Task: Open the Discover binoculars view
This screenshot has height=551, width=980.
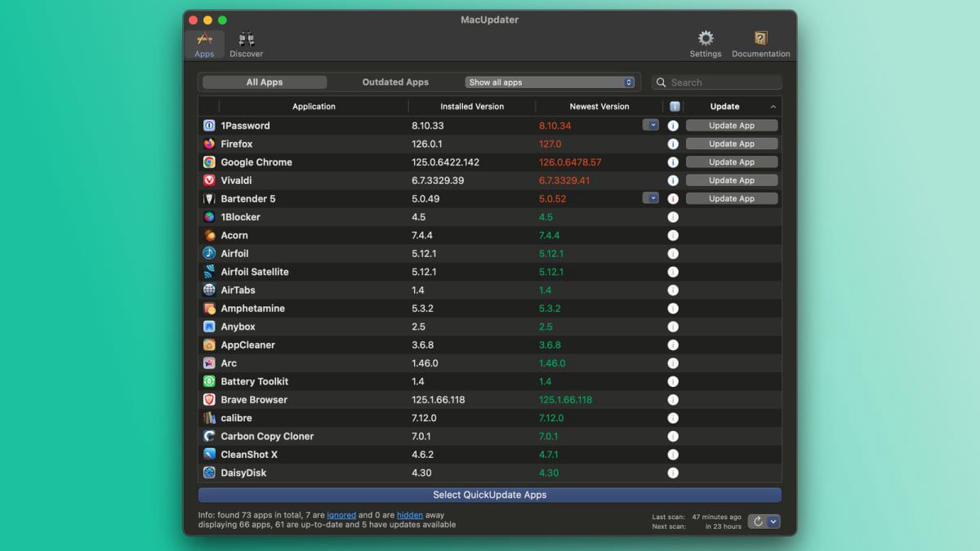Action: 246,40
